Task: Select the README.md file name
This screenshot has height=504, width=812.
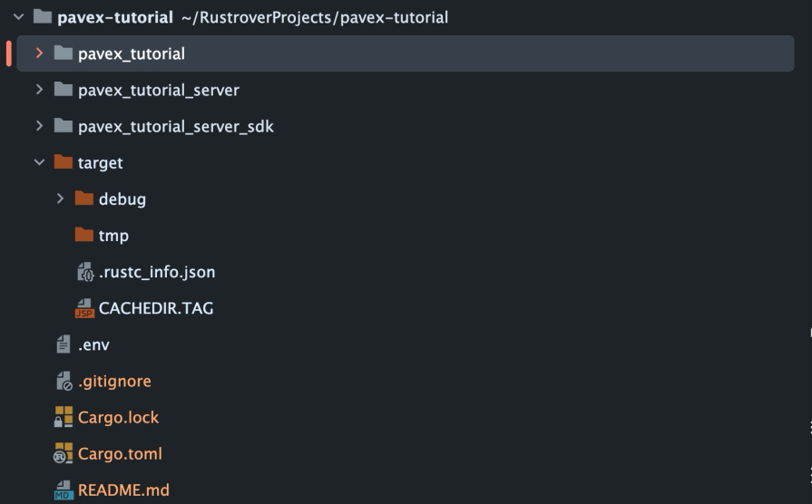Action: (123, 490)
